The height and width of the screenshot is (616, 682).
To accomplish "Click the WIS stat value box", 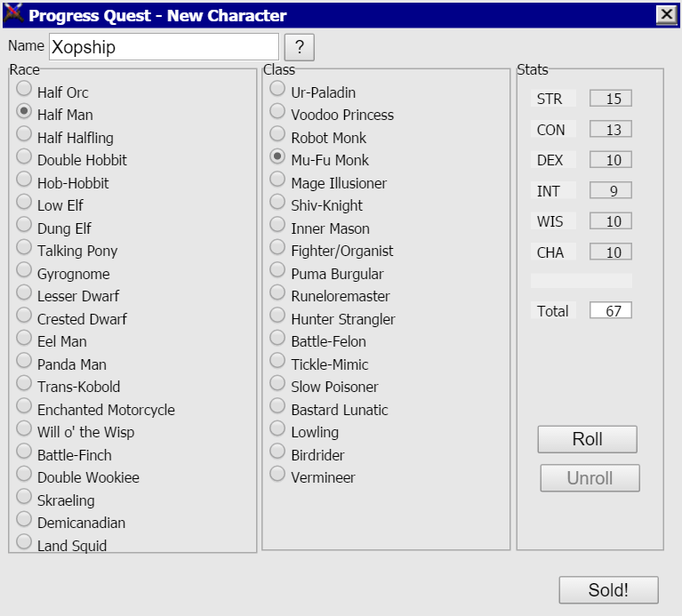I will coord(611,221).
